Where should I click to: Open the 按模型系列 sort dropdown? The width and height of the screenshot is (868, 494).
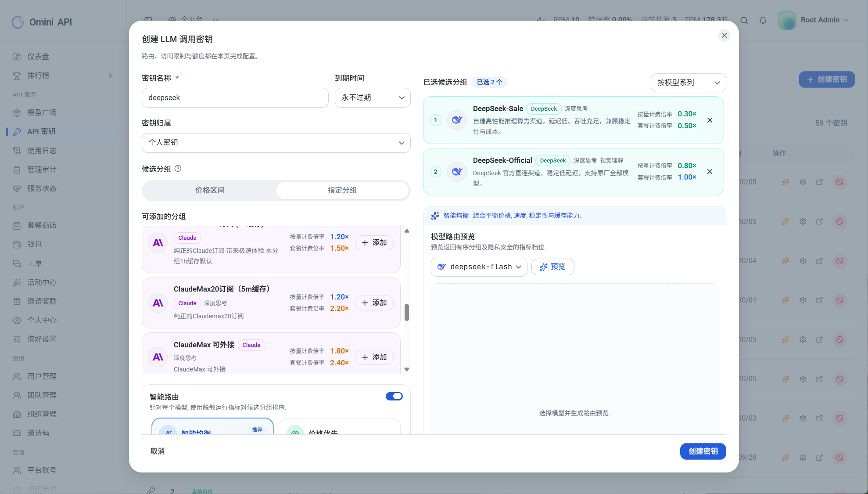click(x=688, y=83)
